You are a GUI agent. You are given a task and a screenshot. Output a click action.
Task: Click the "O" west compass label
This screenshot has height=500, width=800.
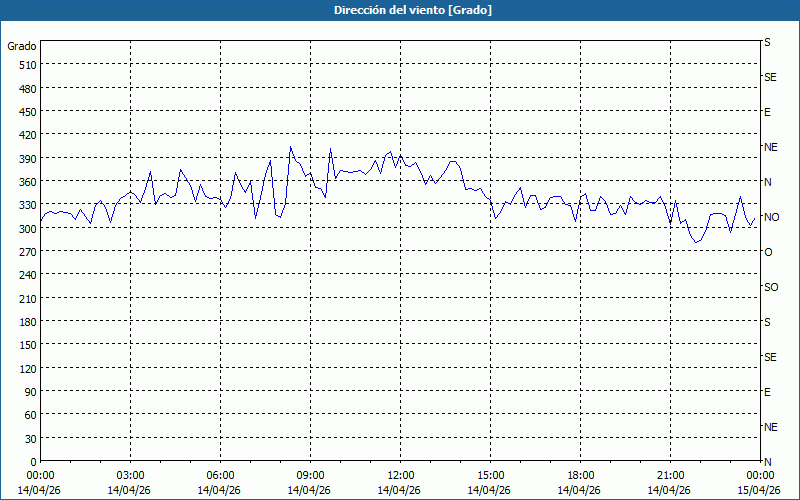click(768, 252)
